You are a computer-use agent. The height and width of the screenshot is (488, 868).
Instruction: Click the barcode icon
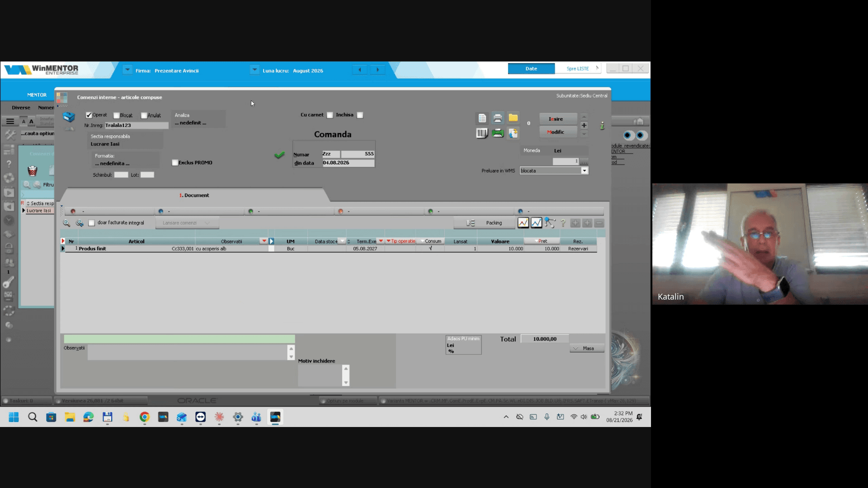[x=482, y=133]
